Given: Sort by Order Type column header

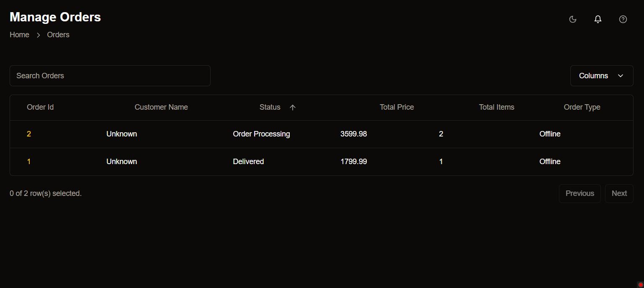Looking at the screenshot, I should (x=582, y=107).
